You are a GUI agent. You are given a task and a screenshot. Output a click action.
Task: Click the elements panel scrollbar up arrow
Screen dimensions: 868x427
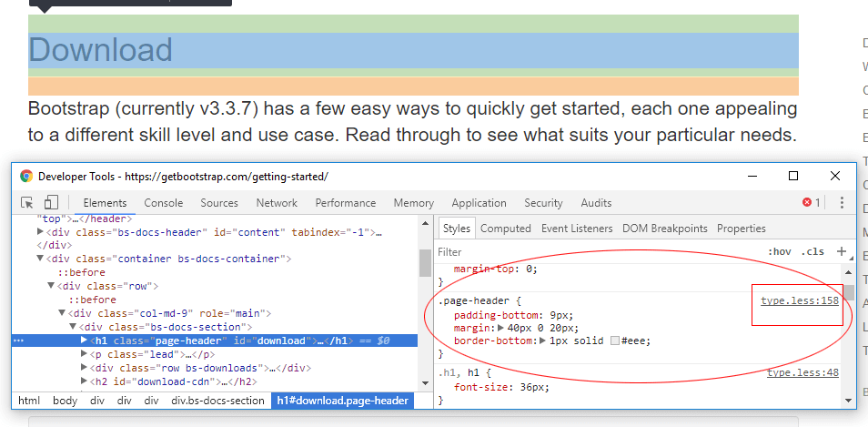pyautogui.click(x=425, y=223)
